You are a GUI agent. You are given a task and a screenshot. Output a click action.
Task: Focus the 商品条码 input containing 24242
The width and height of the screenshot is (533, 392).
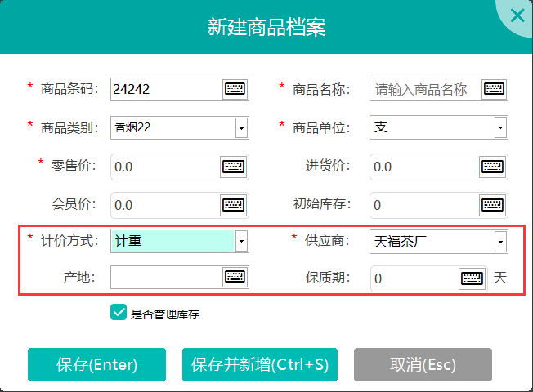[163, 89]
